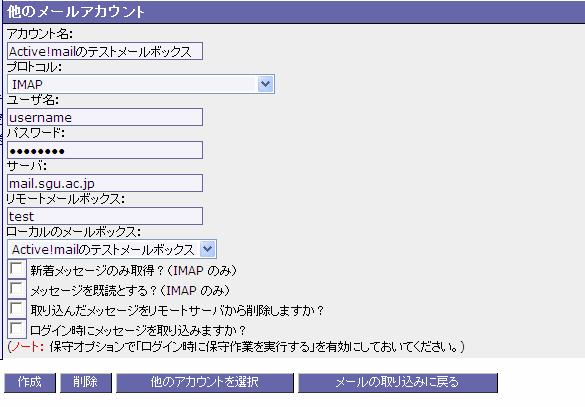Tick ログイン時にメッセージを取り込み checkbox
The height and width of the screenshot is (407, 585).
pos(17,329)
